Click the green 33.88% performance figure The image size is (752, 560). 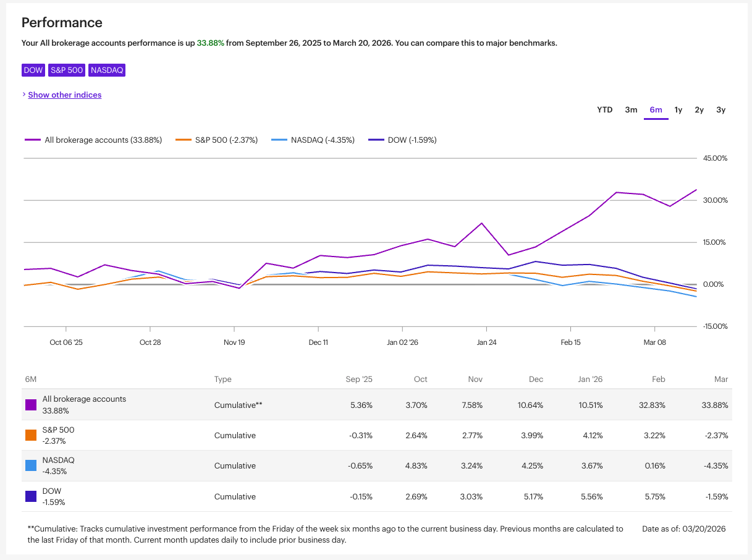click(x=211, y=43)
